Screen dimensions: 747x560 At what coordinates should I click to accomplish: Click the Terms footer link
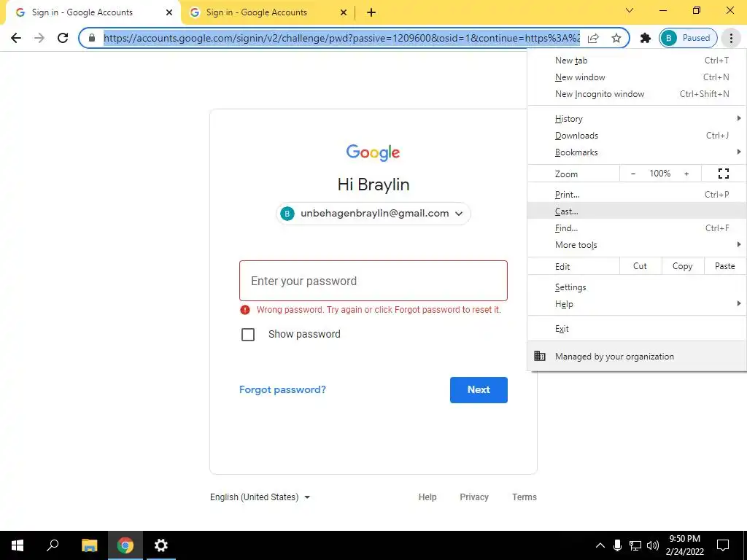pos(524,497)
